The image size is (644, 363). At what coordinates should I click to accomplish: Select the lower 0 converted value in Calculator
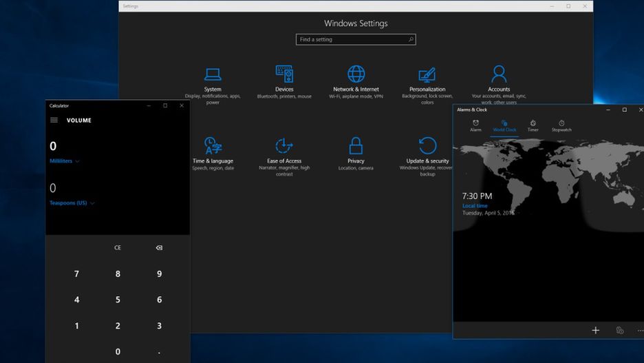(52, 188)
